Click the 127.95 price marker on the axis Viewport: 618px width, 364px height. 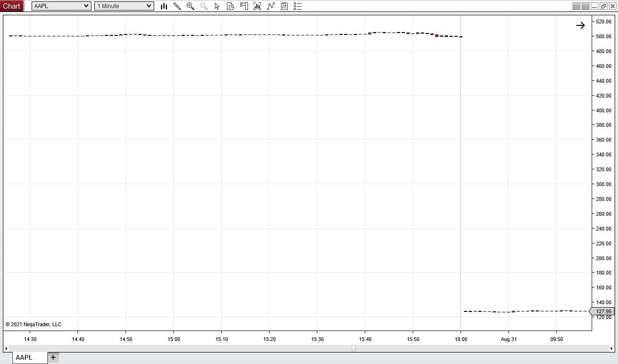(603, 311)
